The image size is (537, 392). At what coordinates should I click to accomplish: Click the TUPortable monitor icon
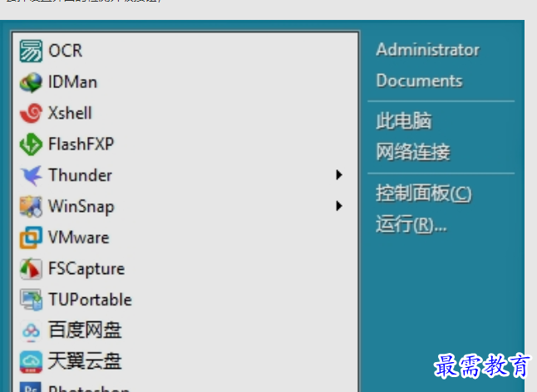coord(31,300)
